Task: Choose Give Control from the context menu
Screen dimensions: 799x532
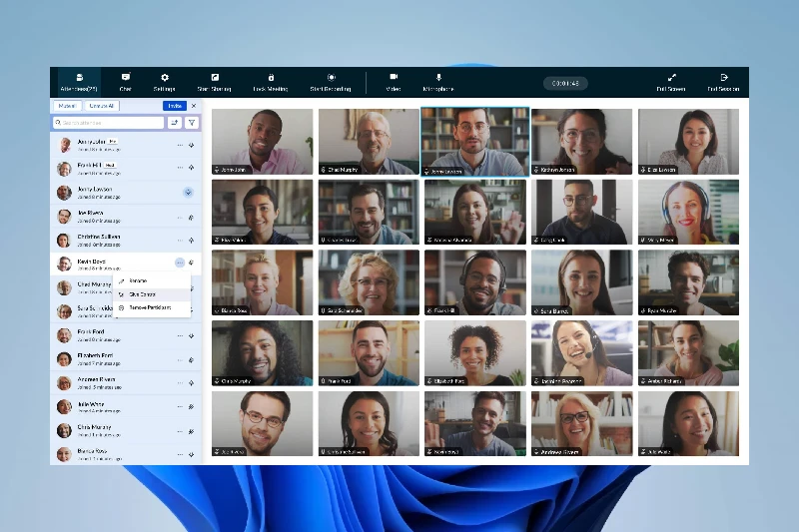Action: pos(152,294)
